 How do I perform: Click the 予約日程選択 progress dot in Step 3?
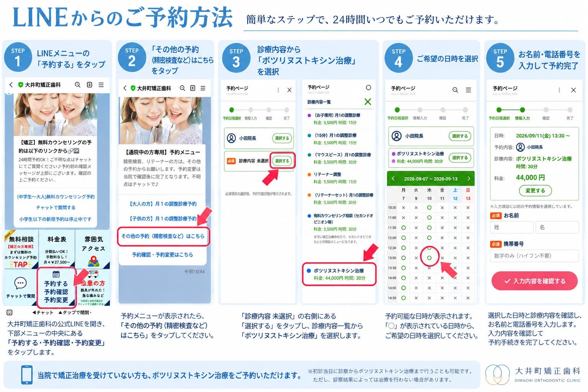pos(232,110)
